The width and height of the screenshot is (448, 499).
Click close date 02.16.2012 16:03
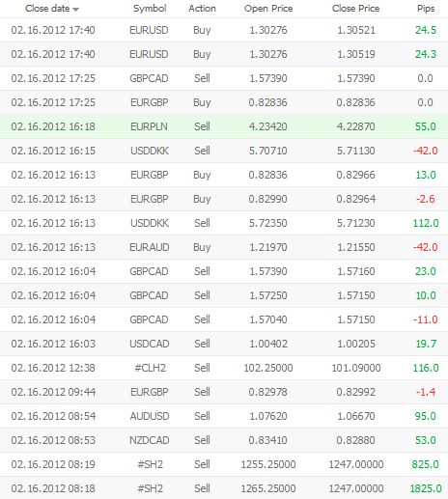[x=53, y=344]
